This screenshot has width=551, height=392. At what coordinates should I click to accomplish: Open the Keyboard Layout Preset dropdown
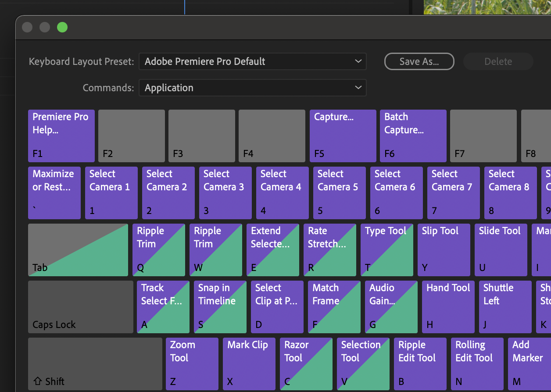253,61
